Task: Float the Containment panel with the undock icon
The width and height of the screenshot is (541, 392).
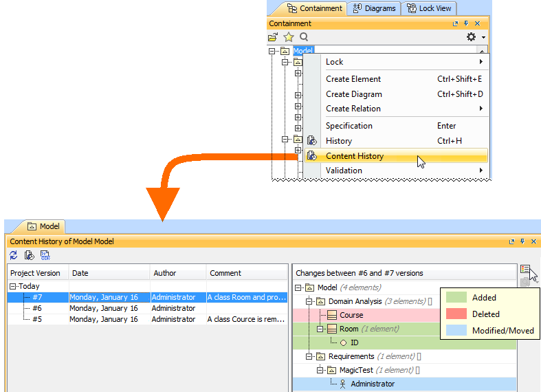Action: 455,23
